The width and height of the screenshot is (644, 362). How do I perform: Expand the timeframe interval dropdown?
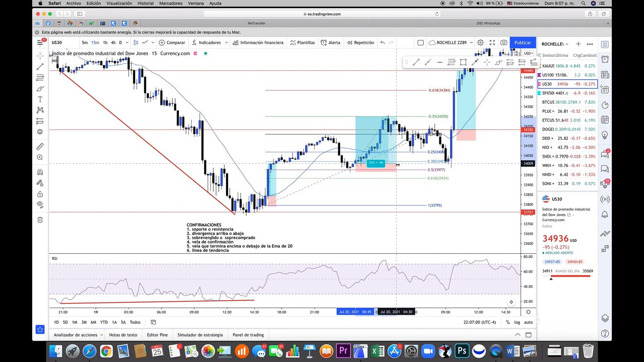click(x=127, y=43)
